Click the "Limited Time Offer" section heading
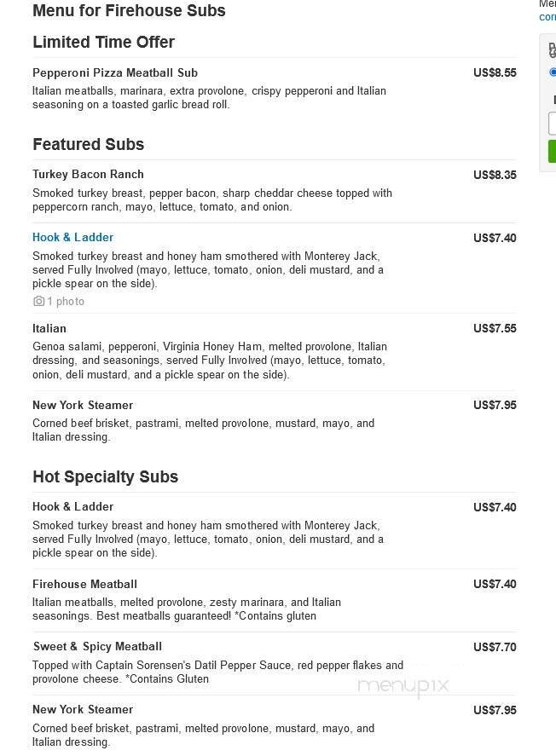 (x=103, y=42)
